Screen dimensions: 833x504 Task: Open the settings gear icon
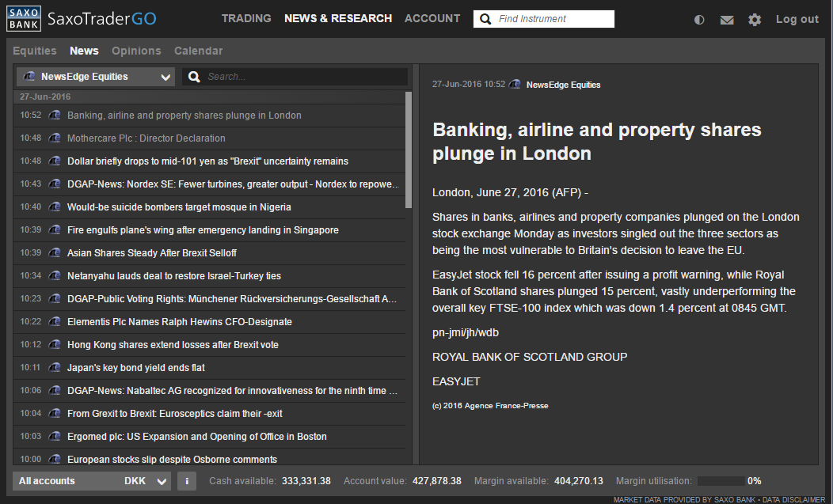(755, 20)
